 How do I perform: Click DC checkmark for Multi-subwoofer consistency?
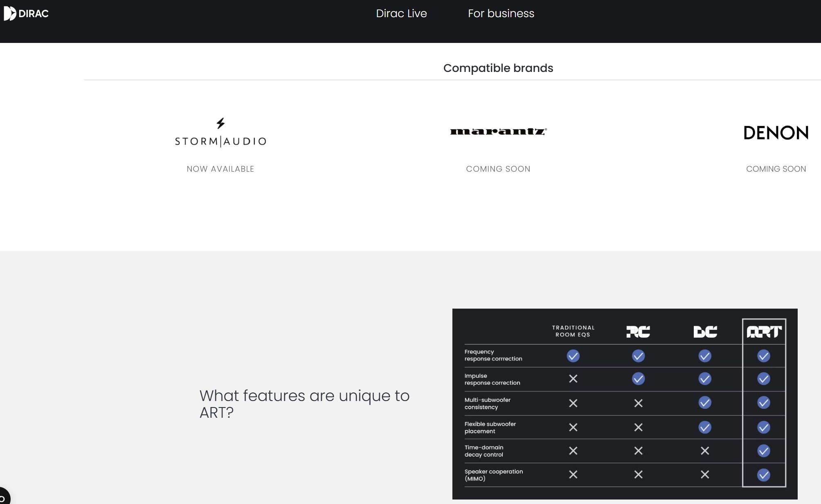pos(705,403)
